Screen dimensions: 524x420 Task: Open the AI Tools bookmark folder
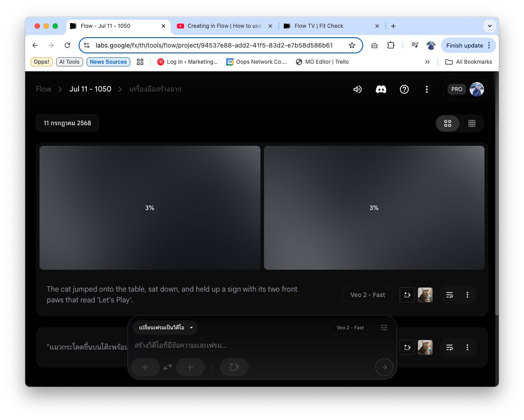[70, 62]
